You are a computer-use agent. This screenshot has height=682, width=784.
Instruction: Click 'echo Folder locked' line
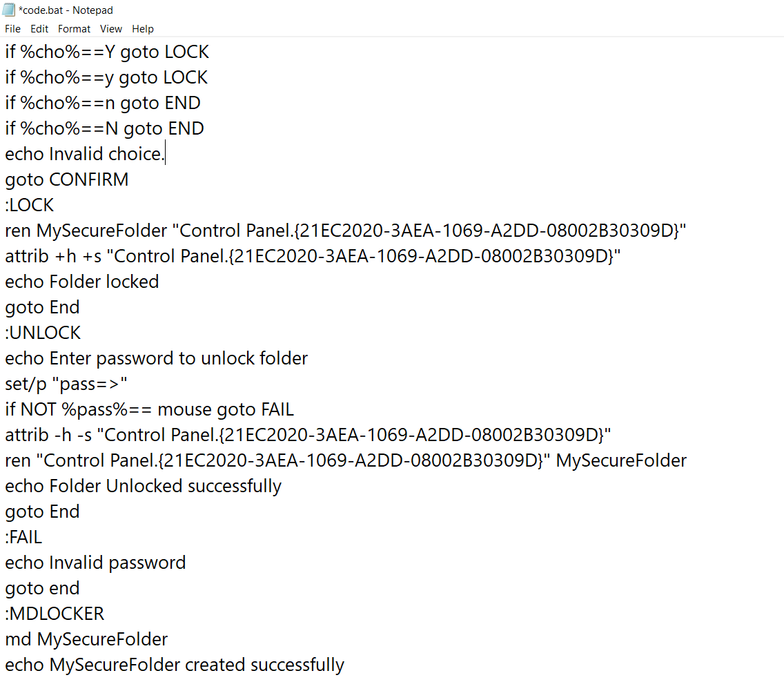coord(81,282)
